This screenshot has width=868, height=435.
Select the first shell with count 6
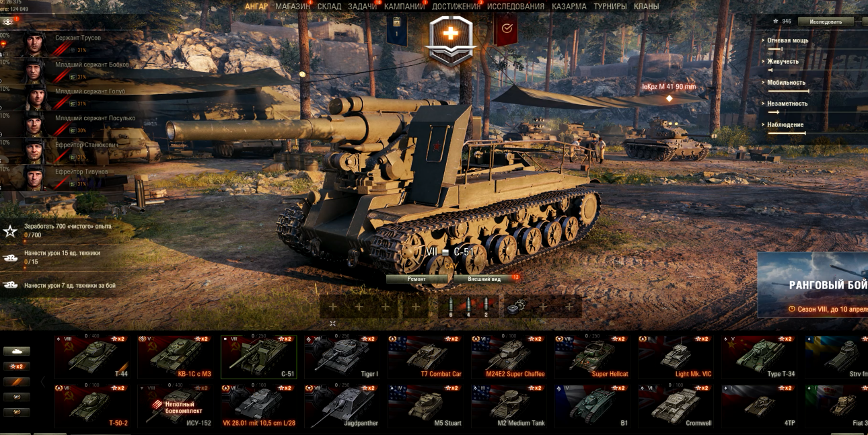click(x=450, y=307)
